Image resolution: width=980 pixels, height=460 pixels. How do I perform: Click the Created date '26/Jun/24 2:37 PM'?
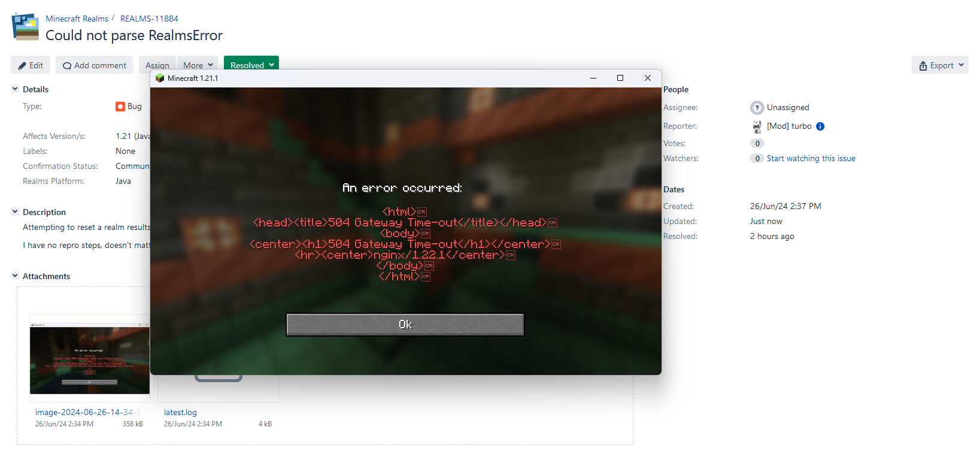point(785,207)
